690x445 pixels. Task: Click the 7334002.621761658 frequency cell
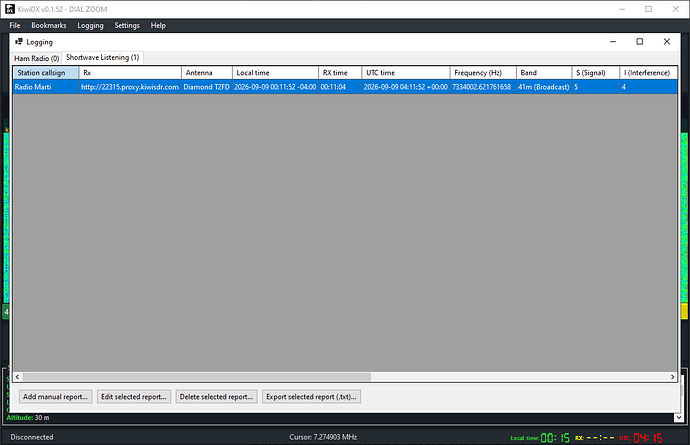coord(483,87)
